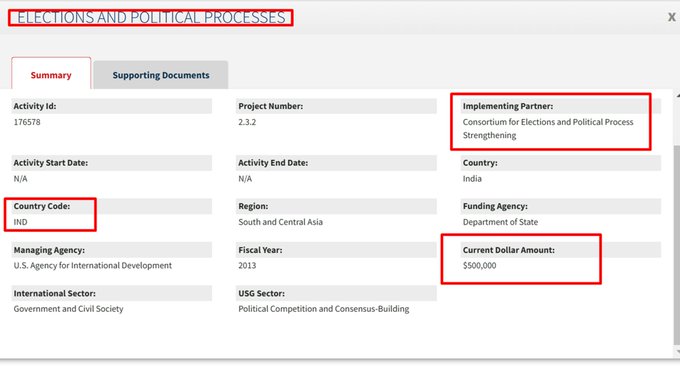Image resolution: width=680 pixels, height=366 pixels.
Task: Click the Elections and Political Processes title
Action: pos(151,18)
